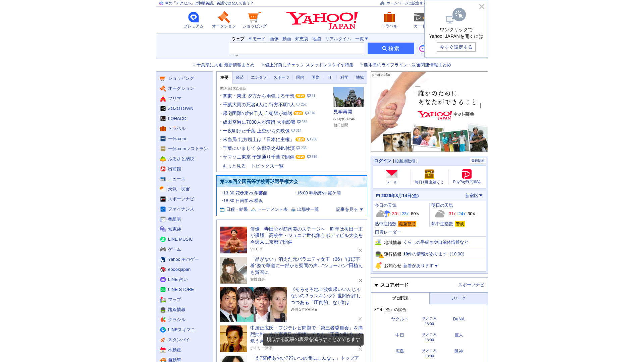
Task: Switch to the 経済 news tab
Action: pyautogui.click(x=240, y=77)
